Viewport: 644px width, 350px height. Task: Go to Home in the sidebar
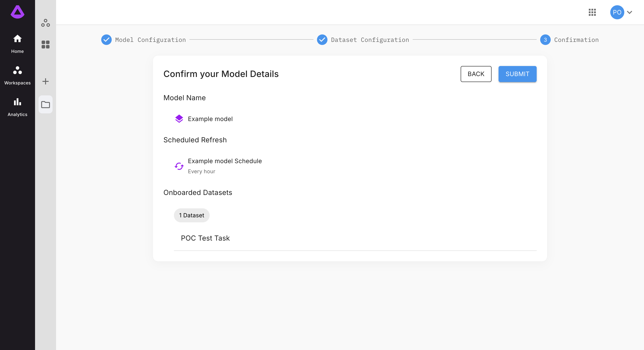18,44
